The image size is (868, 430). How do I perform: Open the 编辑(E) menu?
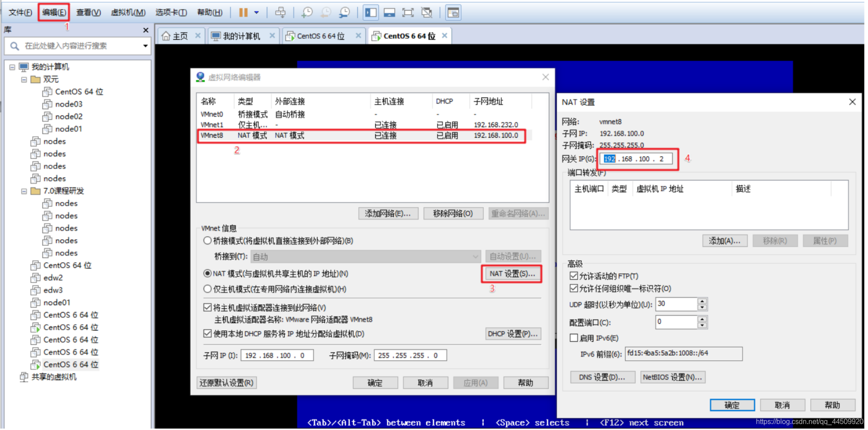[x=54, y=12]
